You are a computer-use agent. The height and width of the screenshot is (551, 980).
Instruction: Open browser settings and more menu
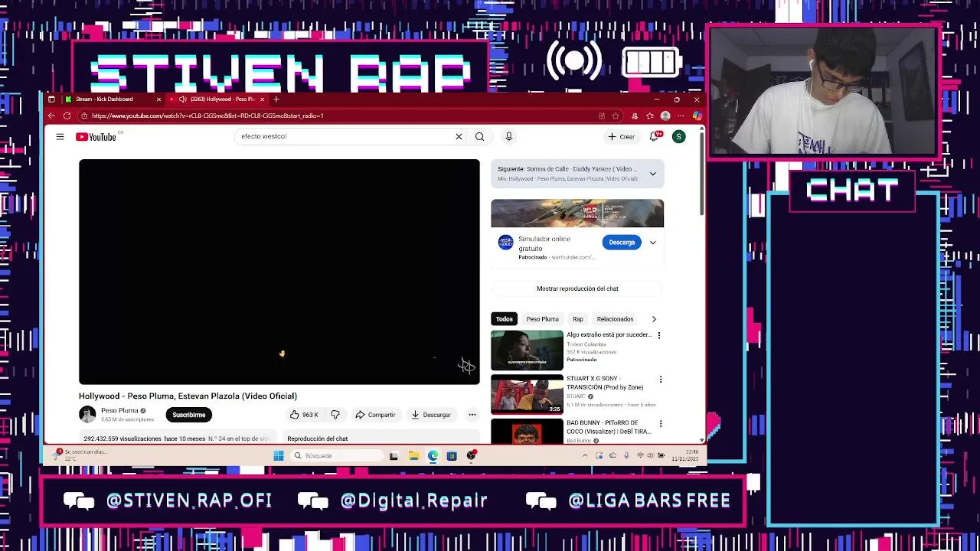click(x=681, y=116)
